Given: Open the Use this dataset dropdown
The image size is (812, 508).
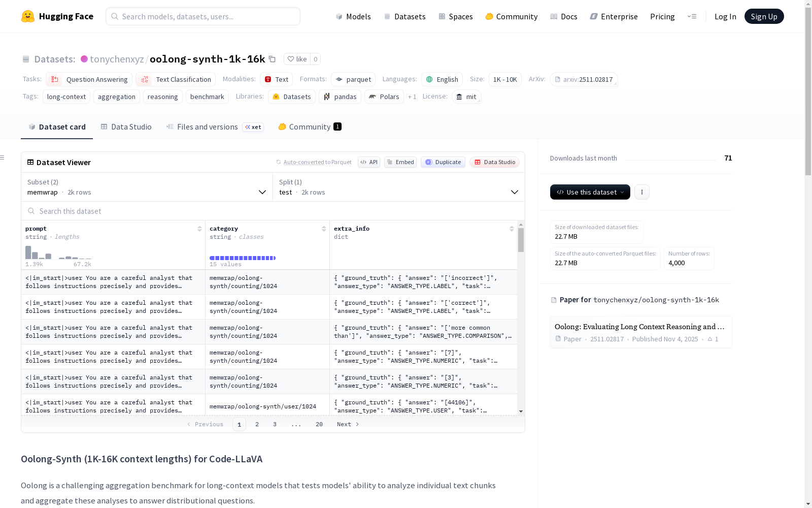Looking at the screenshot, I should point(590,192).
